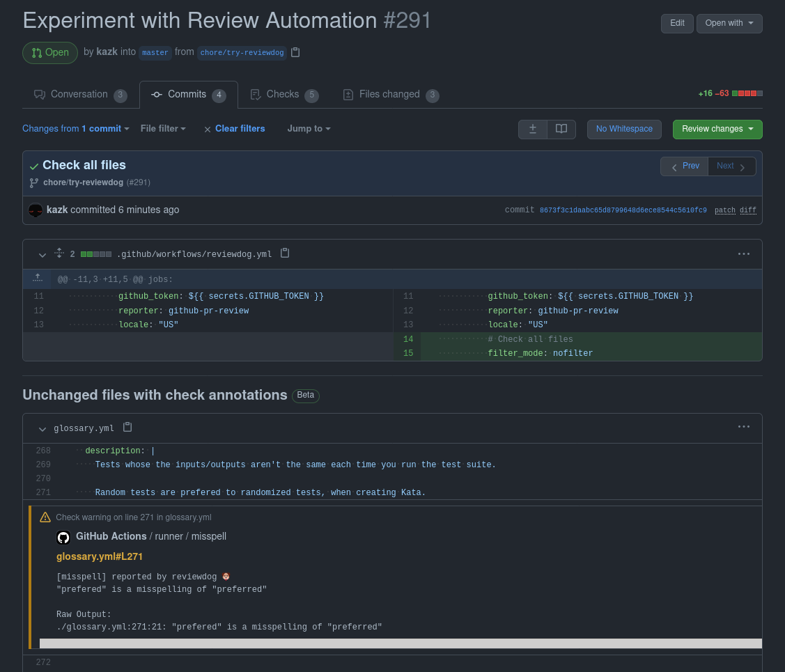This screenshot has height=672, width=785.
Task: Click the annotation horizontal scrollbar
Action: point(401,643)
